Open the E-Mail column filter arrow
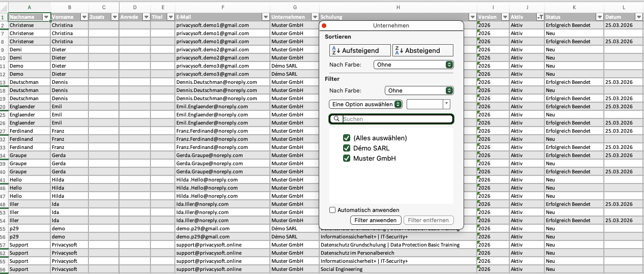This screenshot has height=274, width=644. click(x=265, y=17)
